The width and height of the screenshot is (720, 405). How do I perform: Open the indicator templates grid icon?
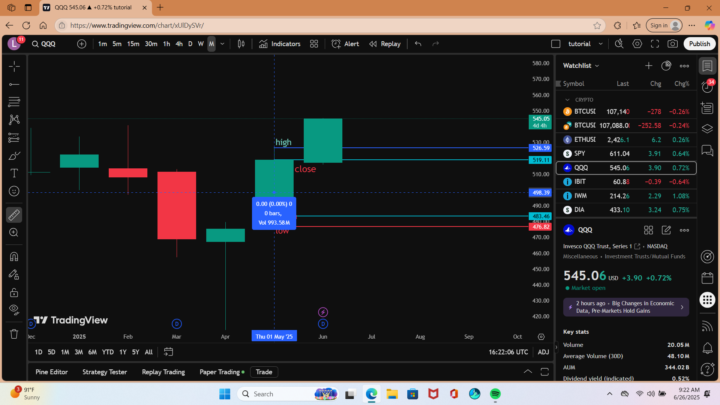314,44
